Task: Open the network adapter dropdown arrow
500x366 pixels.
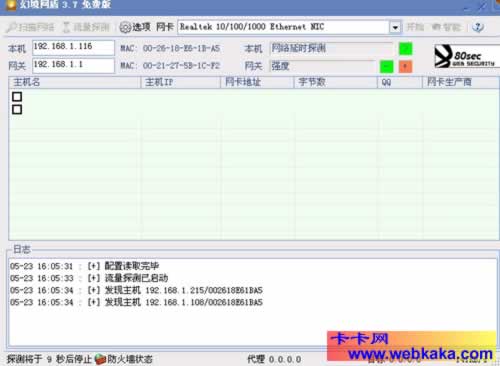Action: [x=395, y=27]
